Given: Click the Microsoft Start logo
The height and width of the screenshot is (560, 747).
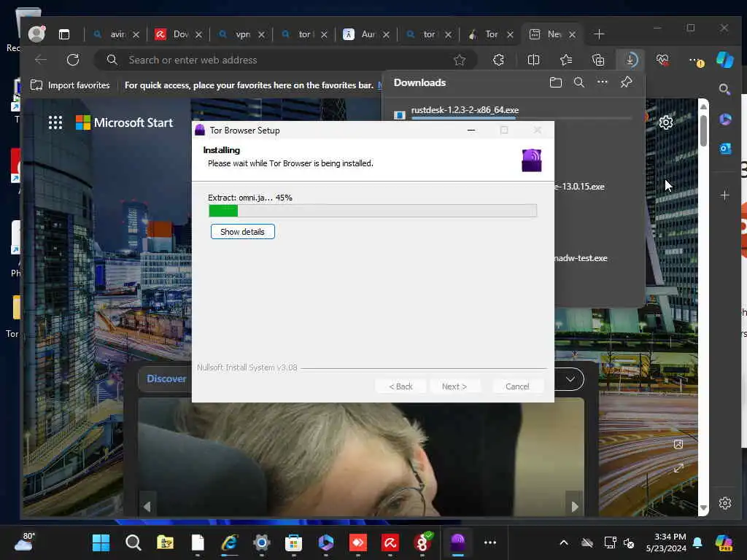Looking at the screenshot, I should click(124, 122).
